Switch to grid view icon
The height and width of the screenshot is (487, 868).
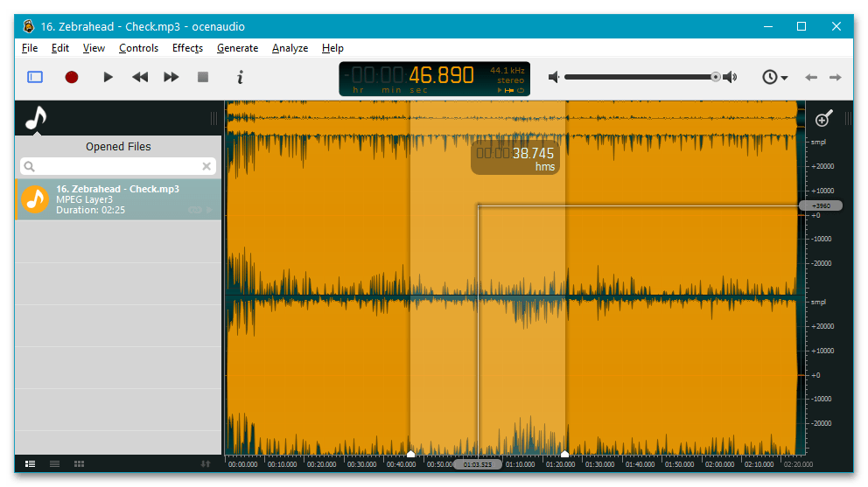(79, 463)
